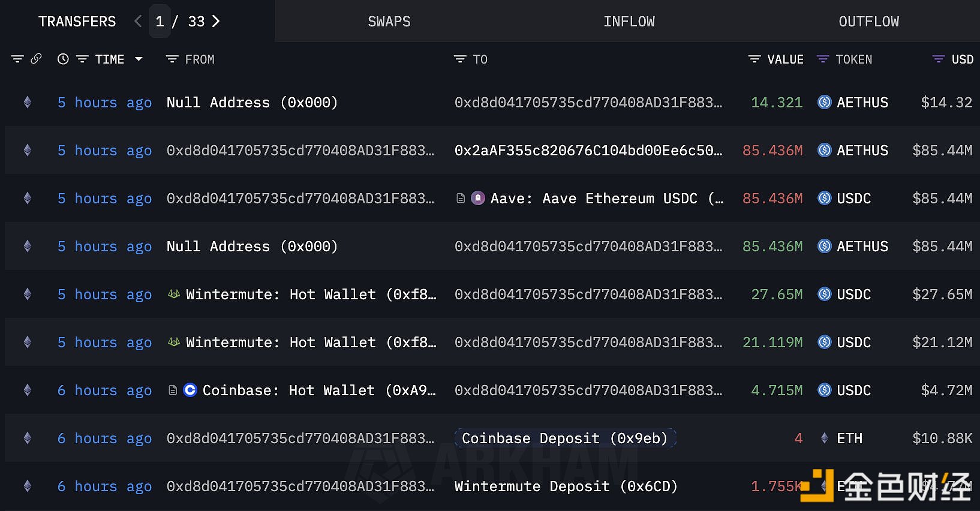
Task: Toggle the USD column filter
Action: pos(939,59)
